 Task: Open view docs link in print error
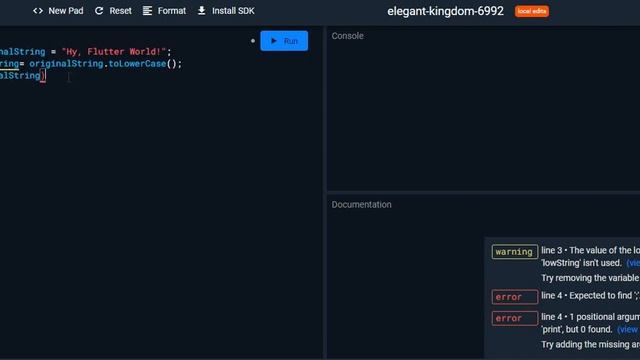click(x=628, y=329)
